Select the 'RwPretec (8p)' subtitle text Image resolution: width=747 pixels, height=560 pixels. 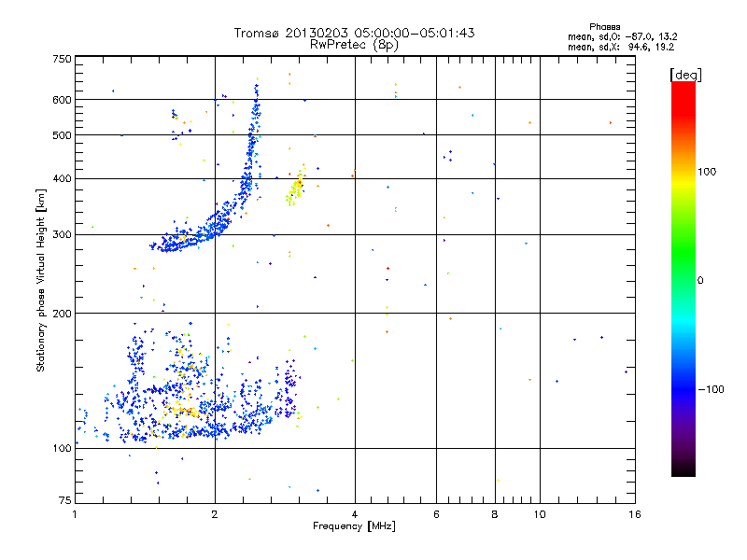pos(354,45)
